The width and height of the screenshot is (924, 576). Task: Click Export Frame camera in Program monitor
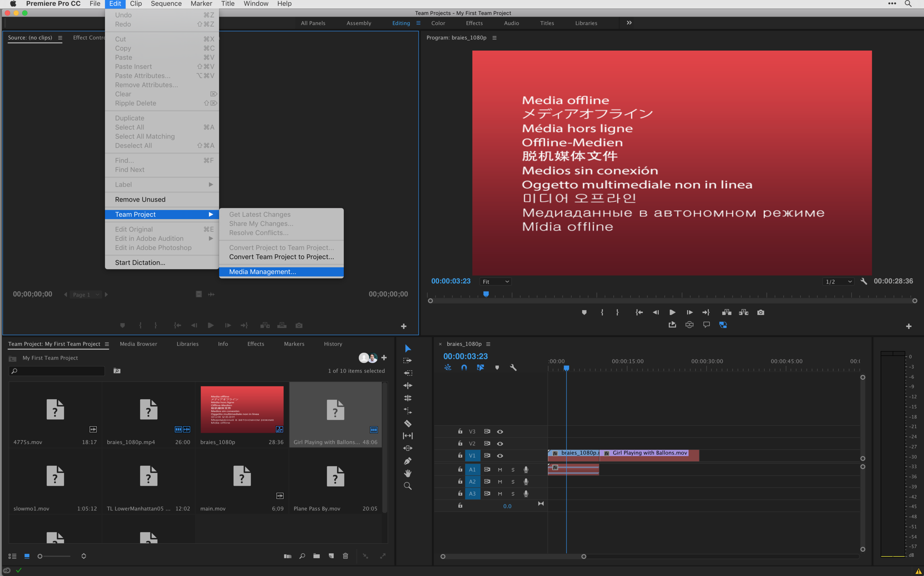pos(761,312)
